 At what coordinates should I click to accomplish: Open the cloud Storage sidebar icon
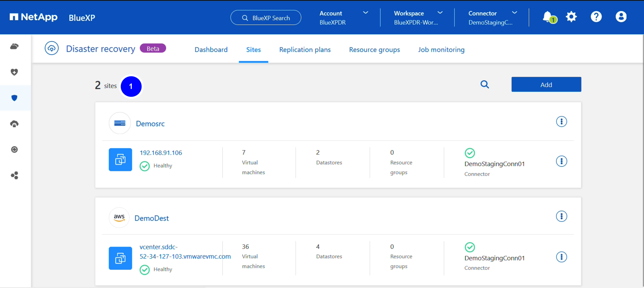[15, 46]
